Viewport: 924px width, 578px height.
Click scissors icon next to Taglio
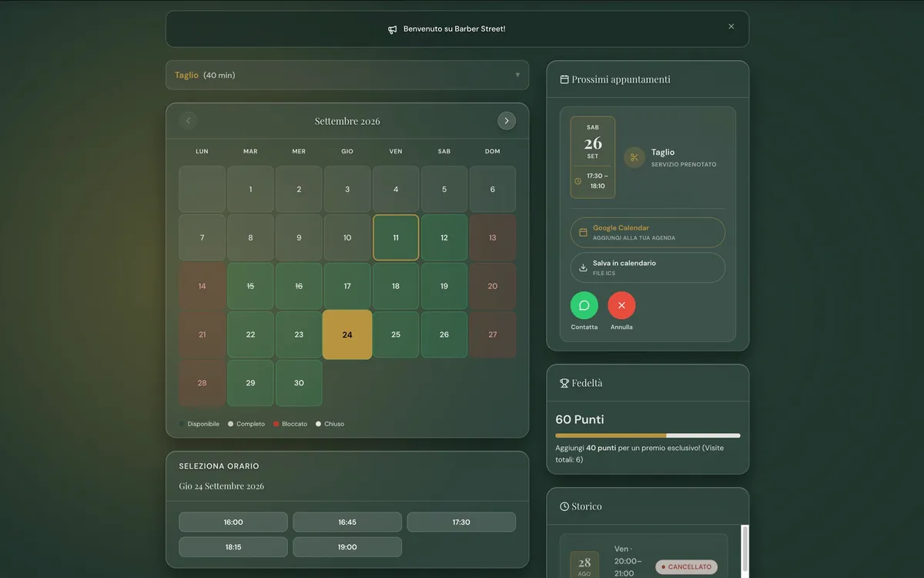point(634,157)
